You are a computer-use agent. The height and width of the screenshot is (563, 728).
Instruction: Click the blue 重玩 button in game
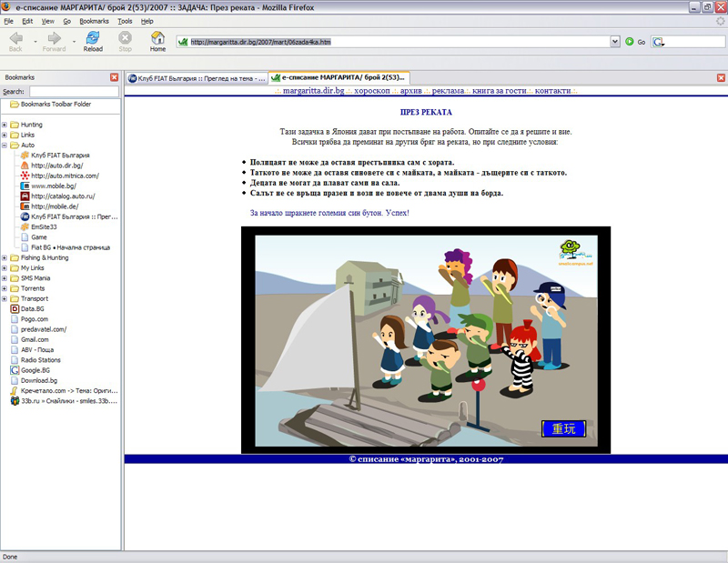click(563, 428)
